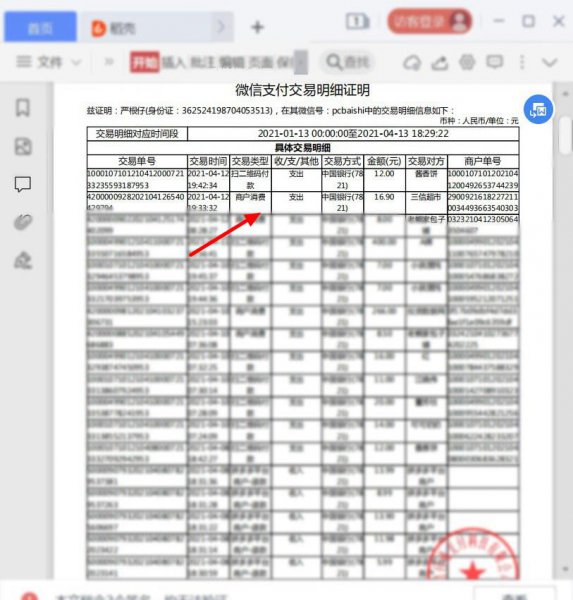Click the 具体交易明细 heading row
Viewport: 573px width, 600px height.
pyautogui.click(x=303, y=148)
